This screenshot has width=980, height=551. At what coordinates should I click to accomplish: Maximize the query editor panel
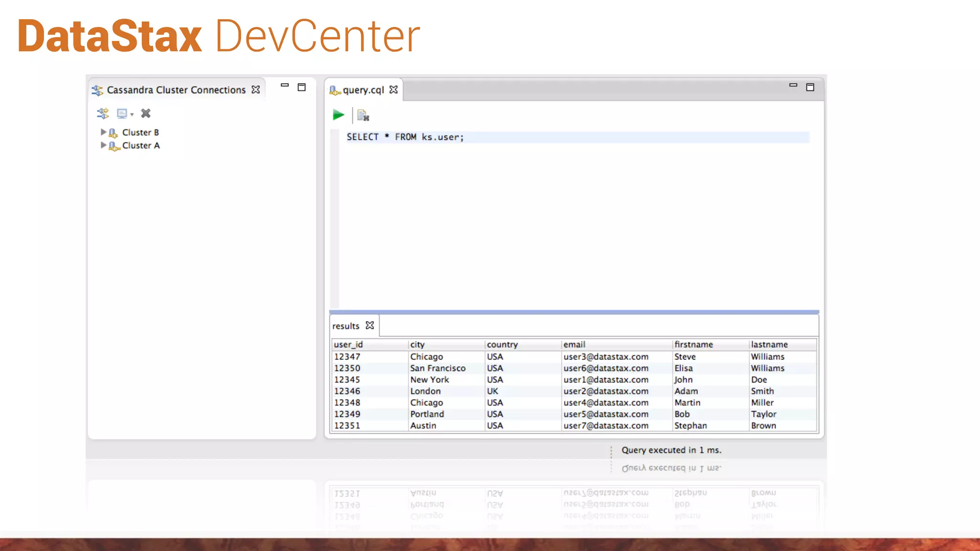[810, 87]
